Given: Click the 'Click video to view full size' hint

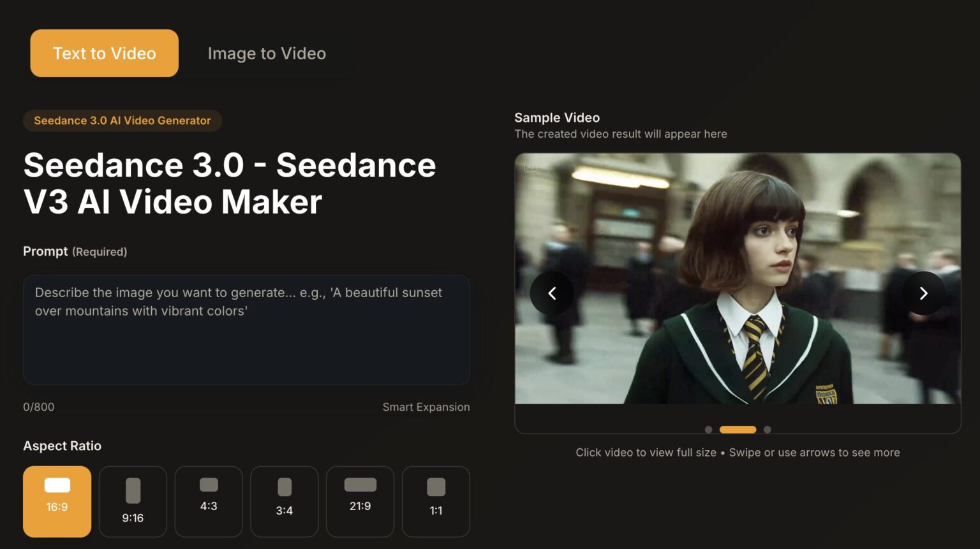Looking at the screenshot, I should coord(646,452).
